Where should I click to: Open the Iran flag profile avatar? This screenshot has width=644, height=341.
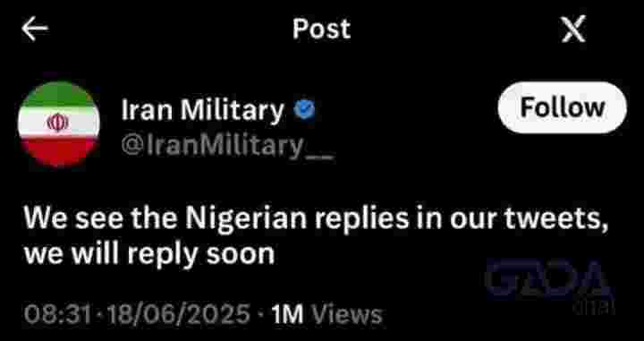coord(59,124)
